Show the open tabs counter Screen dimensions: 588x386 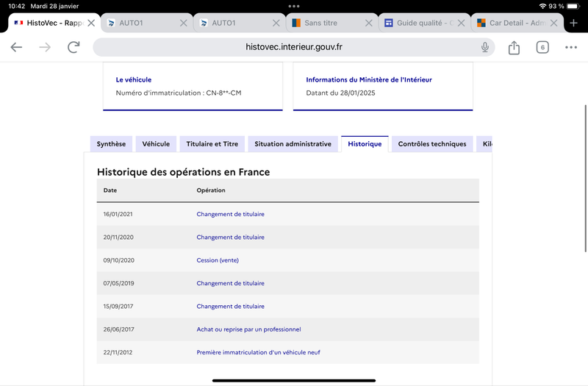(x=542, y=47)
